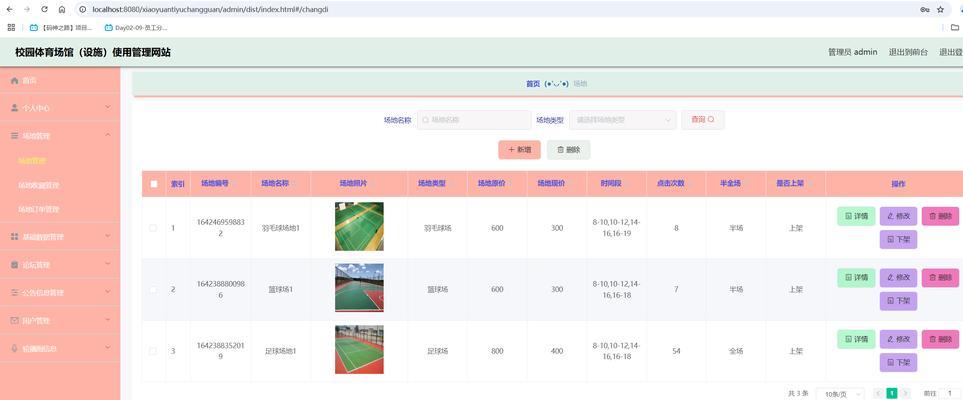
Task: Expand the 论坛管理 sidebar menu
Action: pyautogui.click(x=60, y=265)
